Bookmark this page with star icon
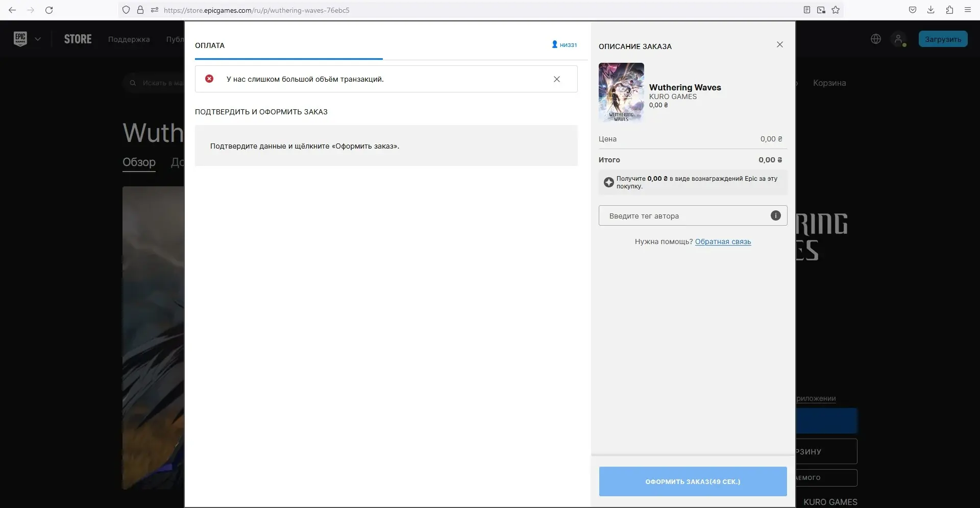Viewport: 980px width, 508px height. point(836,10)
